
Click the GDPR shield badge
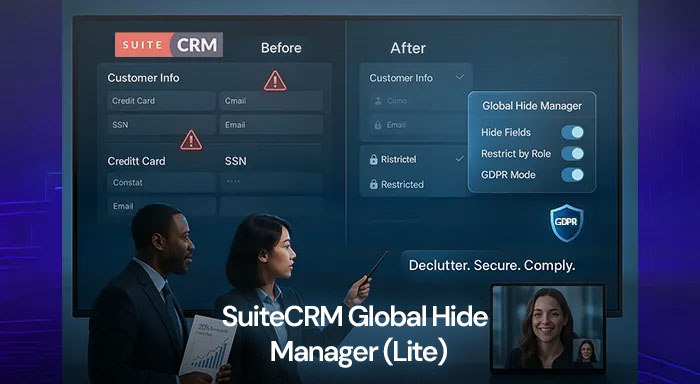click(x=566, y=223)
